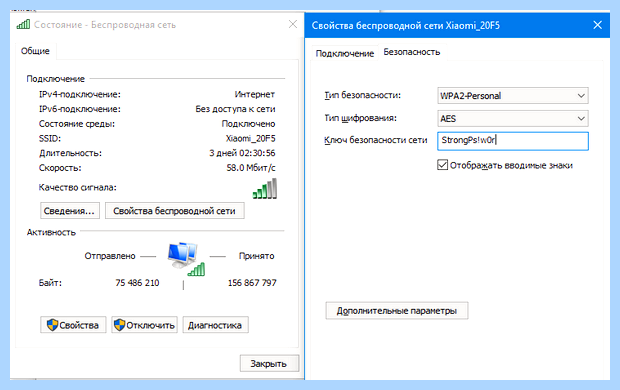Click the received bytes value '156 867 797'
The width and height of the screenshot is (620, 390).
click(252, 283)
